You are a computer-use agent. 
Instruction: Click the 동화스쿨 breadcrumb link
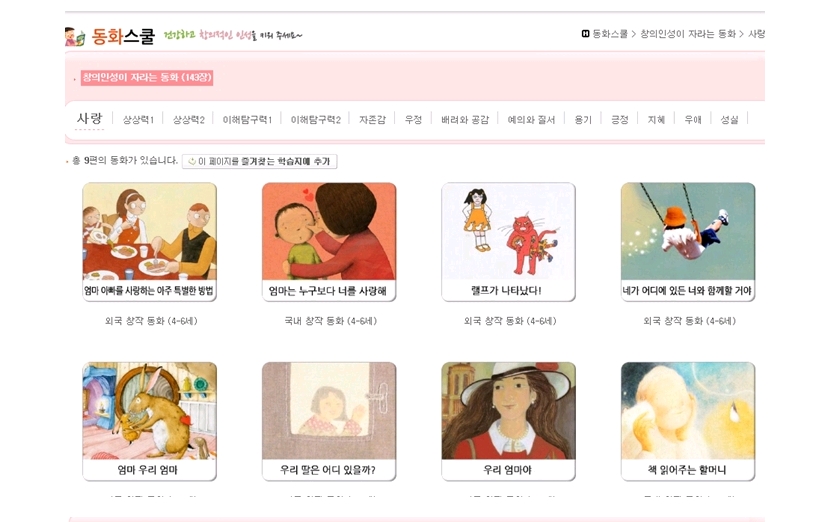(610, 34)
